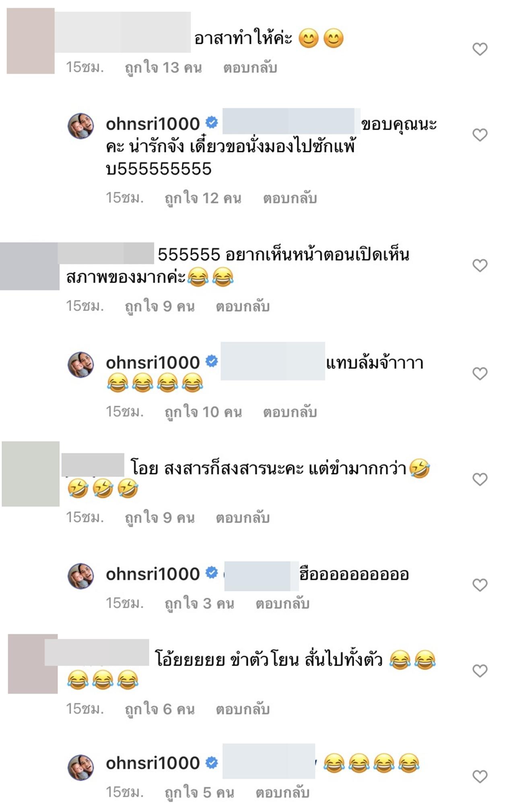View 'ถูกใจ 3 คน' likes on ฮือออ reply
Screen dimensions: 515x812
199,603
